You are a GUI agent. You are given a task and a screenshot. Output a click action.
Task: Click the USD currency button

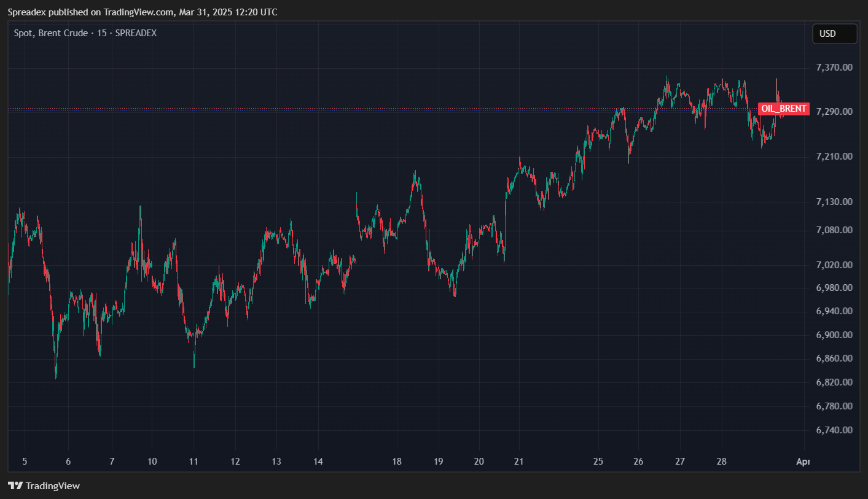tap(835, 34)
